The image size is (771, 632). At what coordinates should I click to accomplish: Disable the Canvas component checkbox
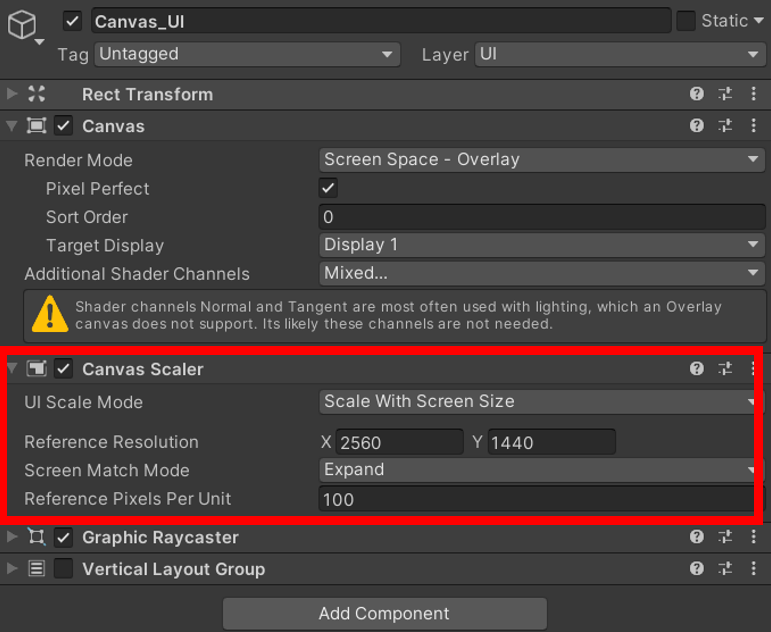tap(63, 126)
